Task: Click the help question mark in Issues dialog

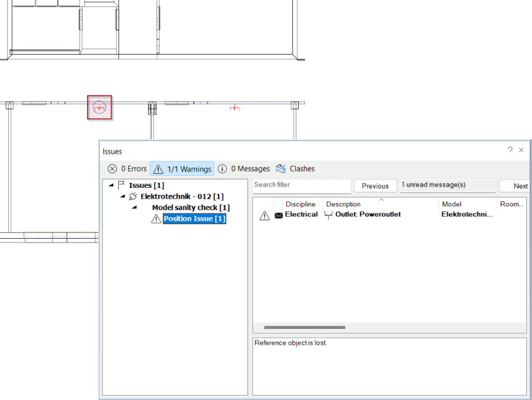Action: pos(510,150)
